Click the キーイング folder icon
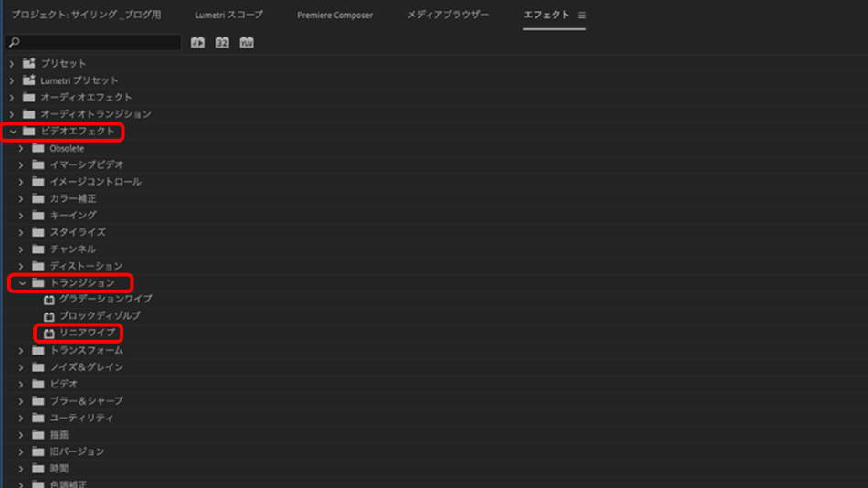This screenshot has height=488, width=868. coord(38,215)
